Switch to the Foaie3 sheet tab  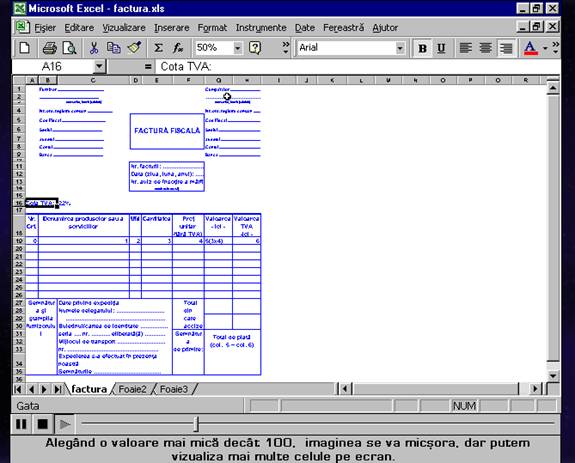pyautogui.click(x=174, y=389)
